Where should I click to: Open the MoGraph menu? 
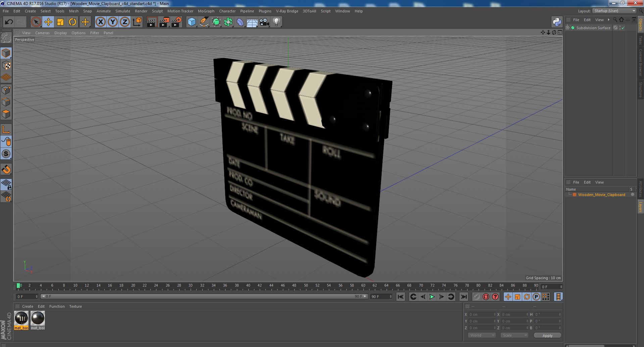[x=206, y=11]
